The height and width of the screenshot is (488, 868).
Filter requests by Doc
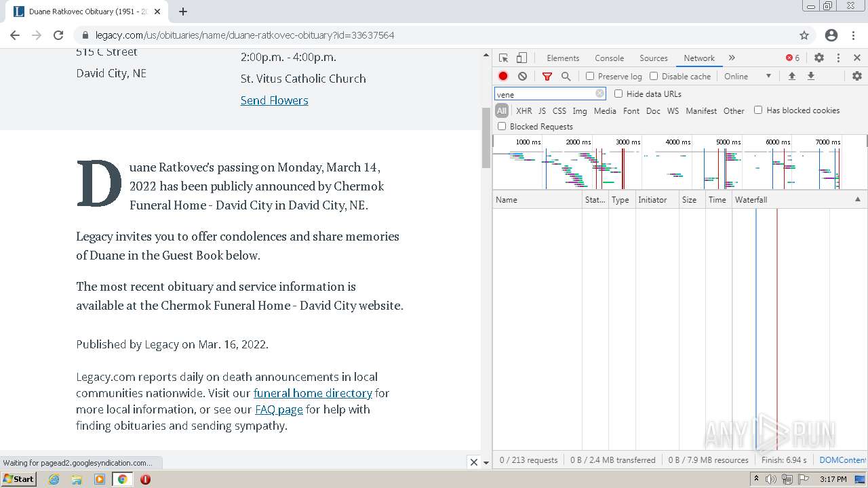653,111
